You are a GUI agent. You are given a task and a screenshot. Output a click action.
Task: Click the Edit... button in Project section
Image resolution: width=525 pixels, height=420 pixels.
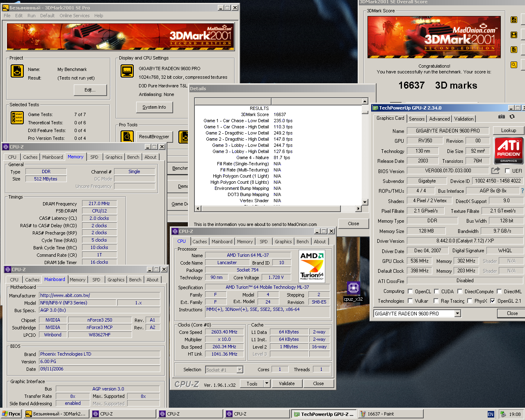coord(90,90)
